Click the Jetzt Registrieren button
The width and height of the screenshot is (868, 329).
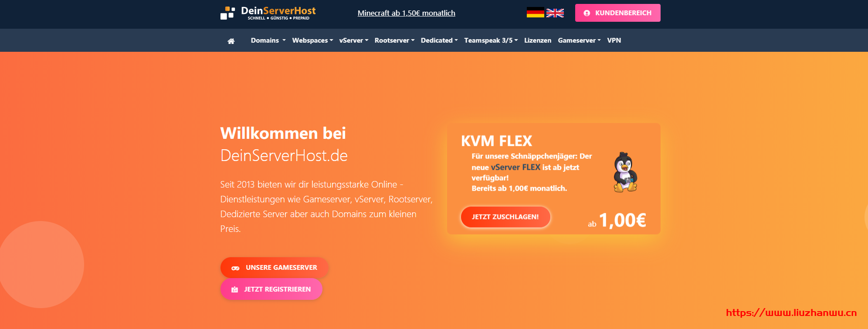coord(271,289)
